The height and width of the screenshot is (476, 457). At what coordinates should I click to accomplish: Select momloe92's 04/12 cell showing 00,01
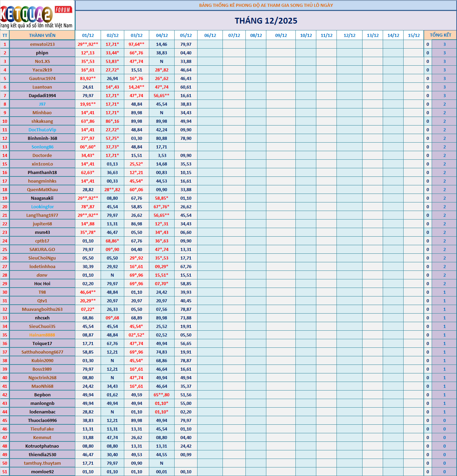click(162, 472)
